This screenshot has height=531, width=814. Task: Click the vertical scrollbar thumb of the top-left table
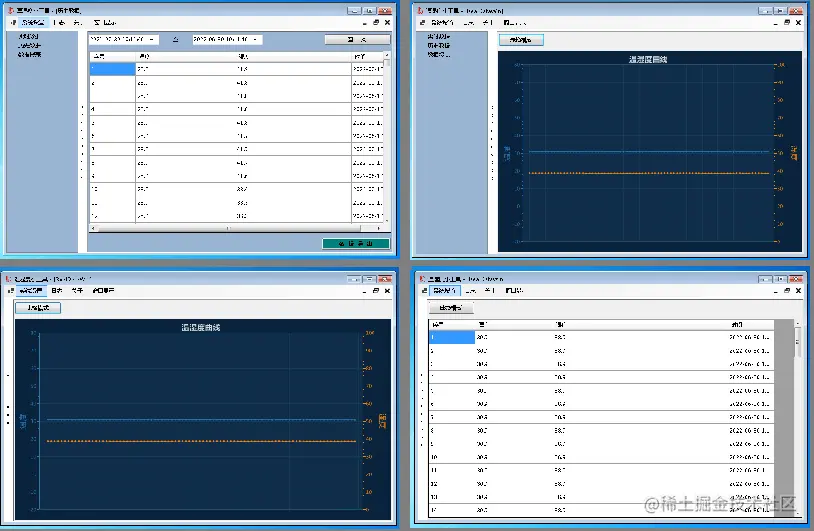[x=387, y=63]
